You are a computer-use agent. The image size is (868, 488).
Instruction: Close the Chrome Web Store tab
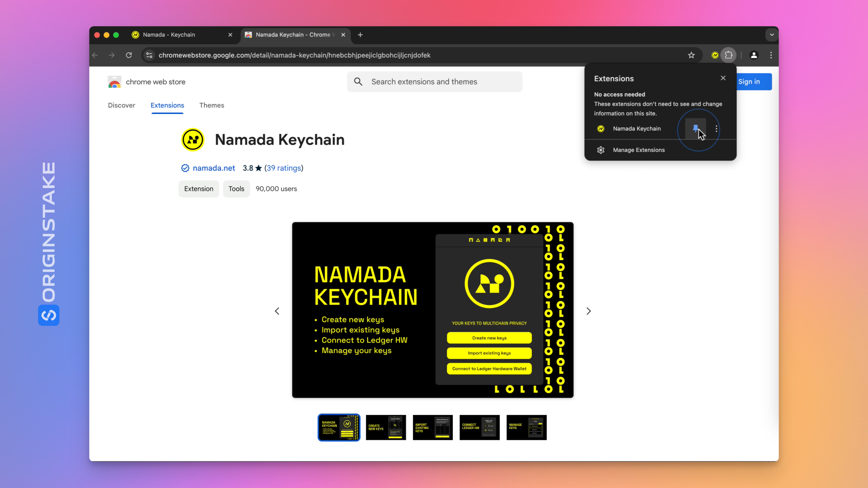coord(343,35)
